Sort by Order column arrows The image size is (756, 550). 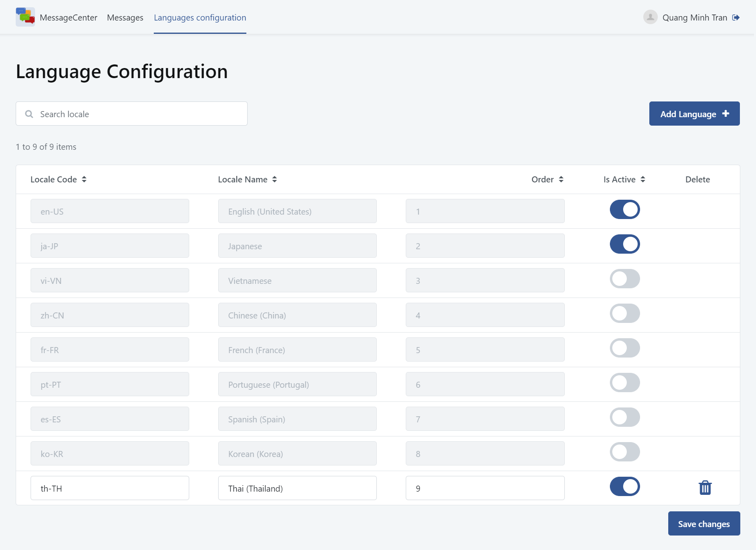point(561,179)
